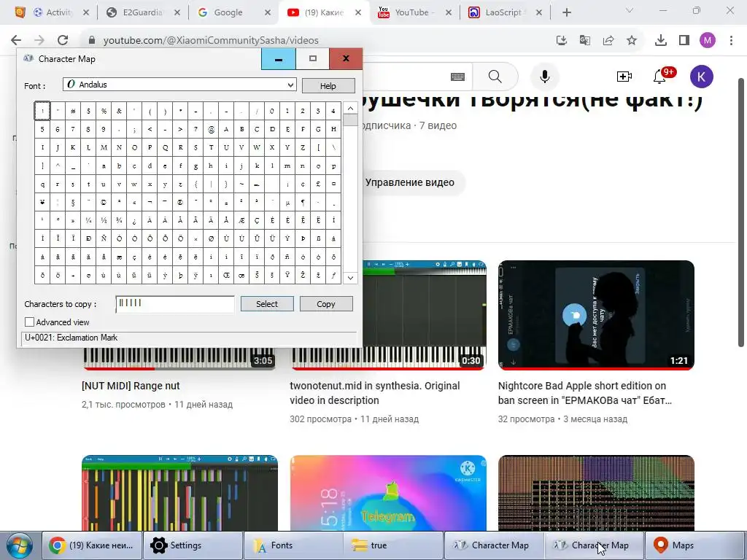Click YouTube search magnifier button
Screen dimensions: 747x560
[x=495, y=77]
